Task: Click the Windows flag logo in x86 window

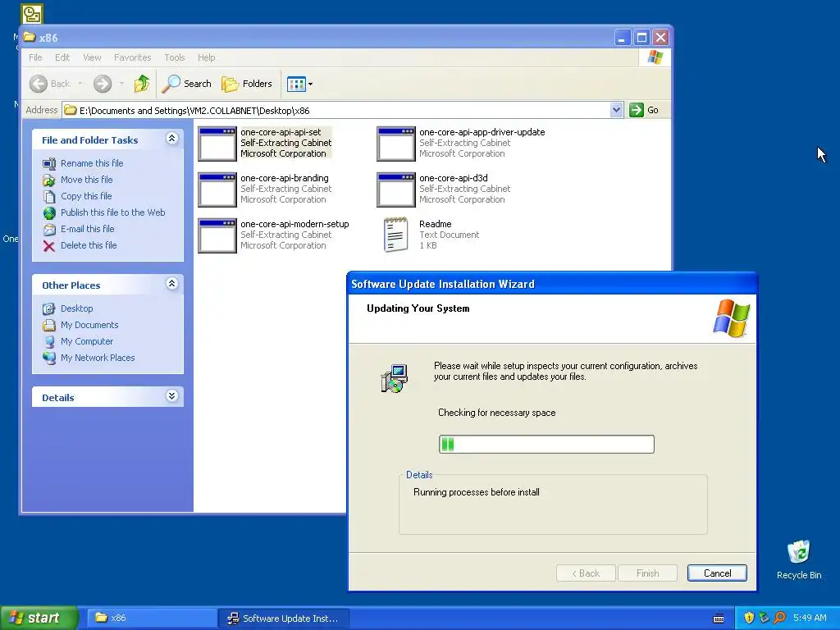Action: click(x=655, y=57)
